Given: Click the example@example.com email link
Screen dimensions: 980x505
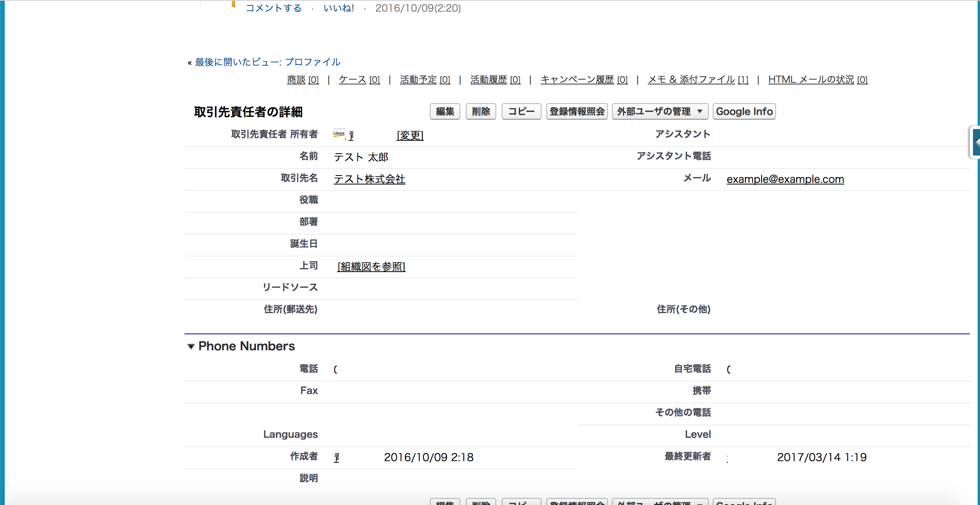Looking at the screenshot, I should pyautogui.click(x=785, y=179).
